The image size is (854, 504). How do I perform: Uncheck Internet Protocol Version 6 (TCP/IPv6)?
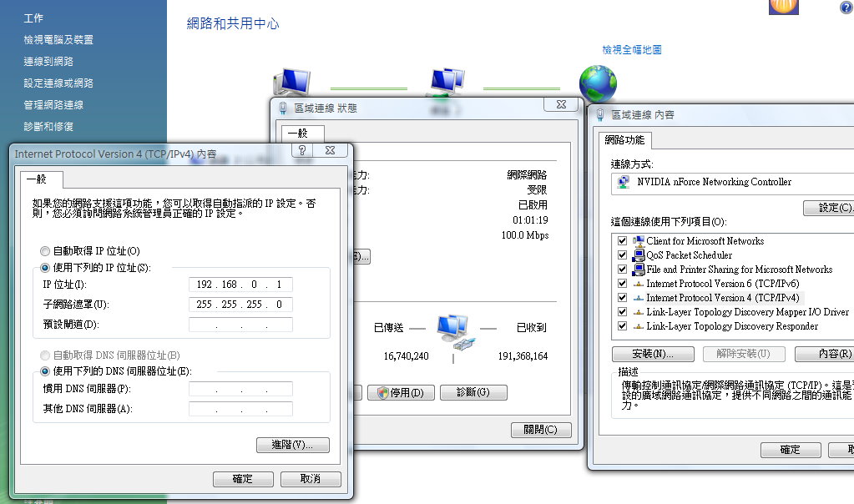tap(622, 284)
